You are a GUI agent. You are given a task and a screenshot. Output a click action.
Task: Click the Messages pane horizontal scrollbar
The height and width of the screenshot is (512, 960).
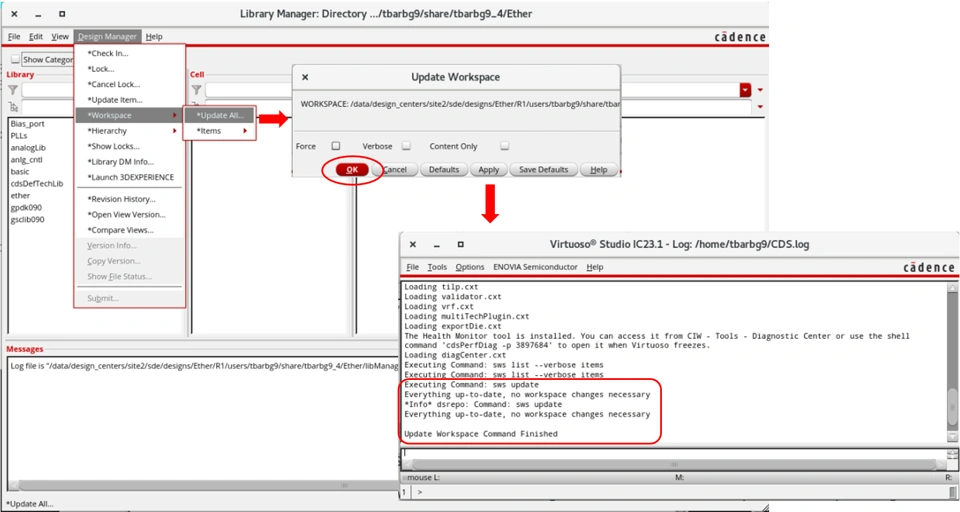click(x=202, y=485)
